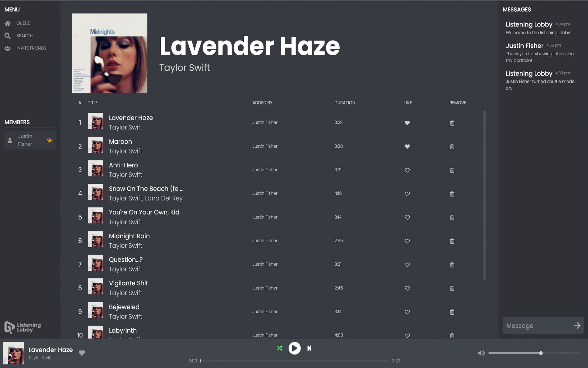
Task: Like the Vigilante Shit track
Action: 407,288
